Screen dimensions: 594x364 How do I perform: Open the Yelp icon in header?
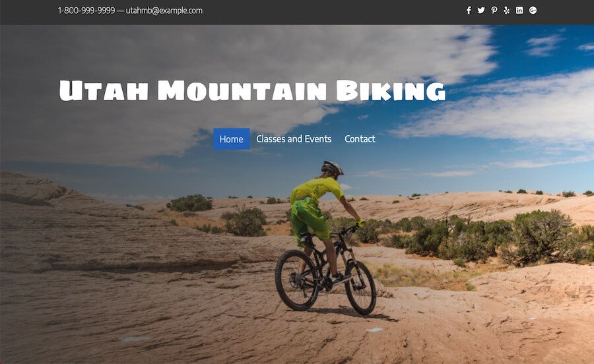pos(506,11)
